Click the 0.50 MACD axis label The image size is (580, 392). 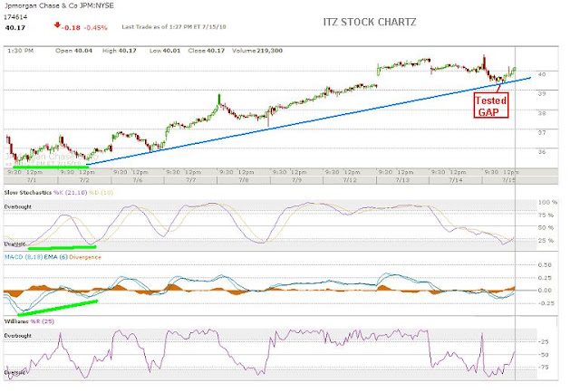pyautogui.click(x=545, y=265)
